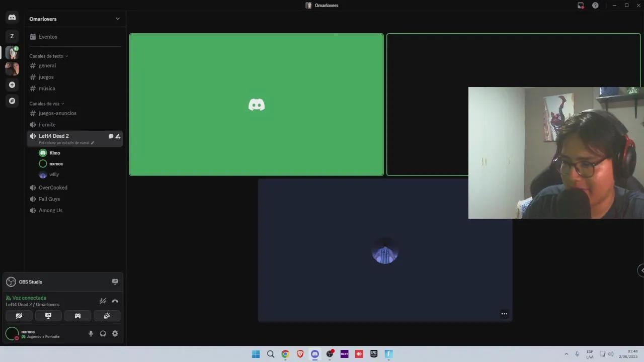This screenshot has height=362, width=644.
Task: Share your screen from voice panel
Action: pos(48,316)
